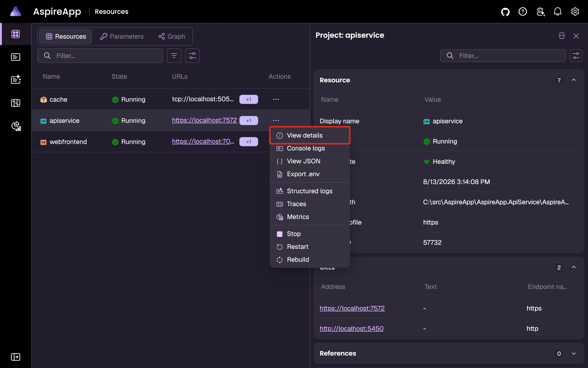588x368 pixels.
Task: Choose Structured logs from the menu
Action: tap(310, 191)
